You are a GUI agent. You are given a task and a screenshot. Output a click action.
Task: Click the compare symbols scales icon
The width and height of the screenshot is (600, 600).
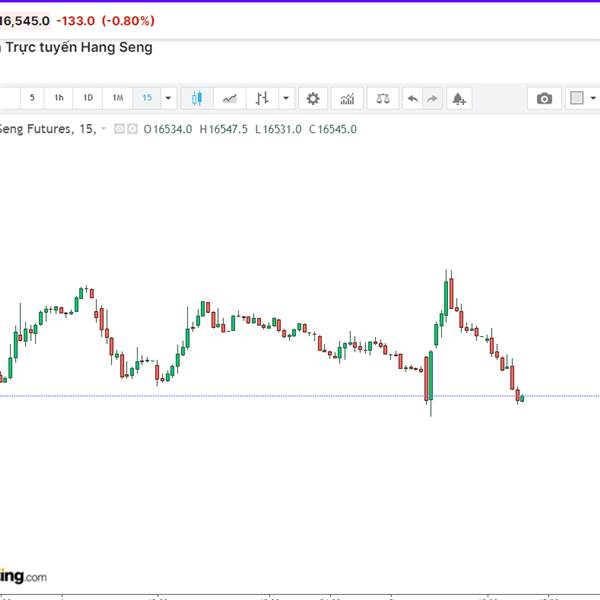[383, 98]
